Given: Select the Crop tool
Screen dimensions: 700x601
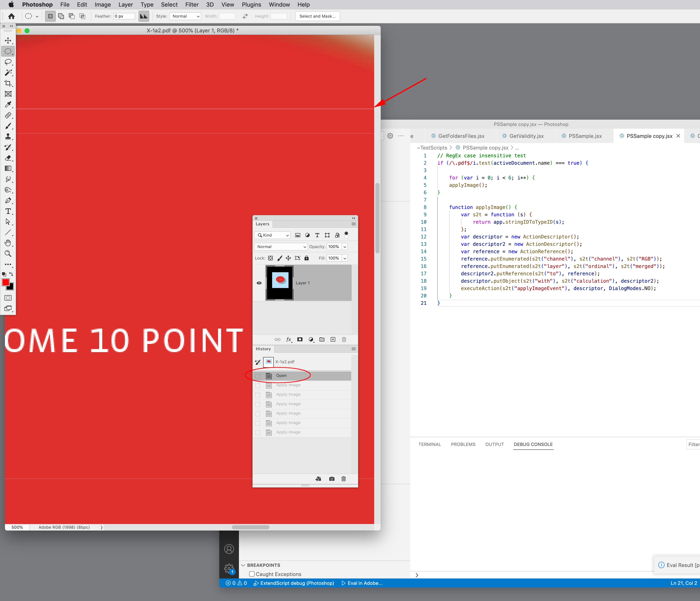Looking at the screenshot, I should point(8,83).
